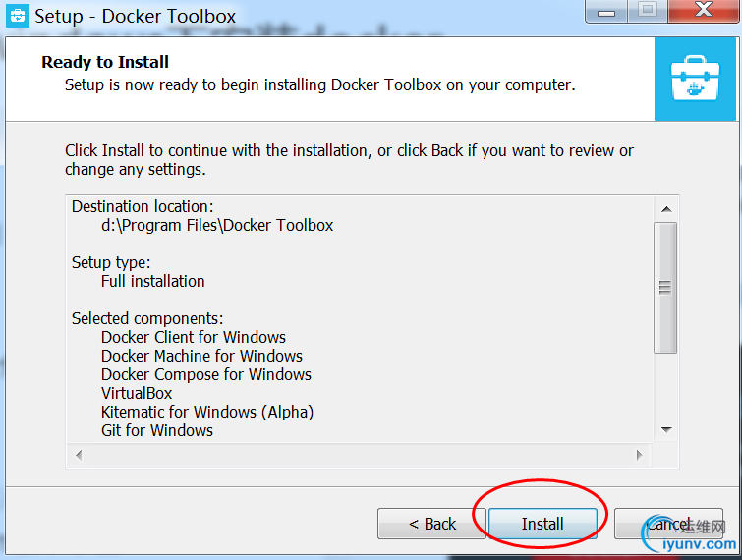Select the Git for Windows line

coord(157,430)
